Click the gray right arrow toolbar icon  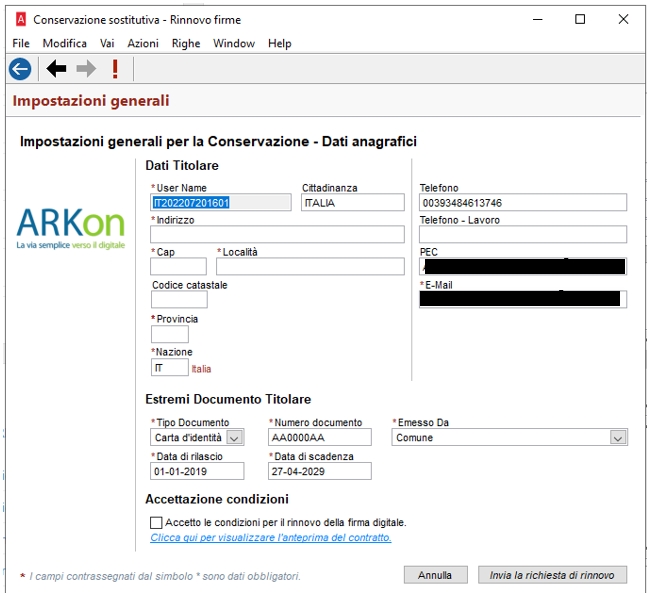(x=86, y=69)
